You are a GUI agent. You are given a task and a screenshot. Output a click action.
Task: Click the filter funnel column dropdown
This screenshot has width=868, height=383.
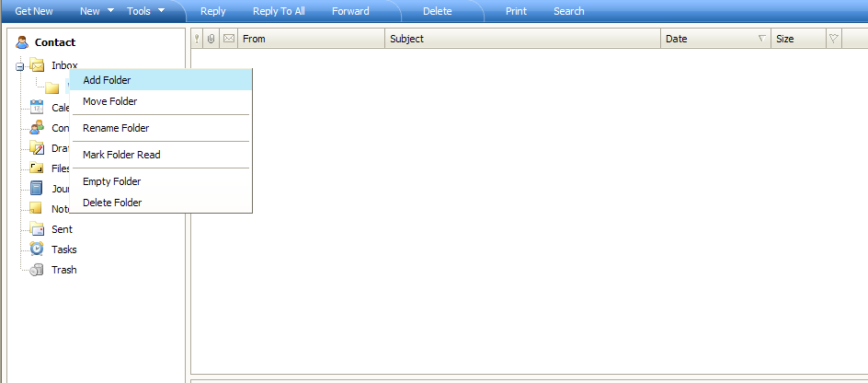(x=833, y=39)
